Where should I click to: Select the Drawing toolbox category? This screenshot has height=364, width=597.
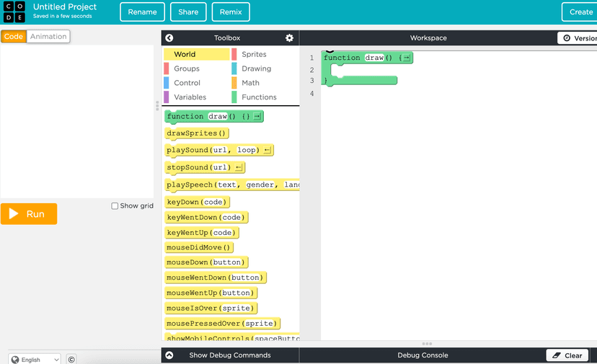pos(256,68)
